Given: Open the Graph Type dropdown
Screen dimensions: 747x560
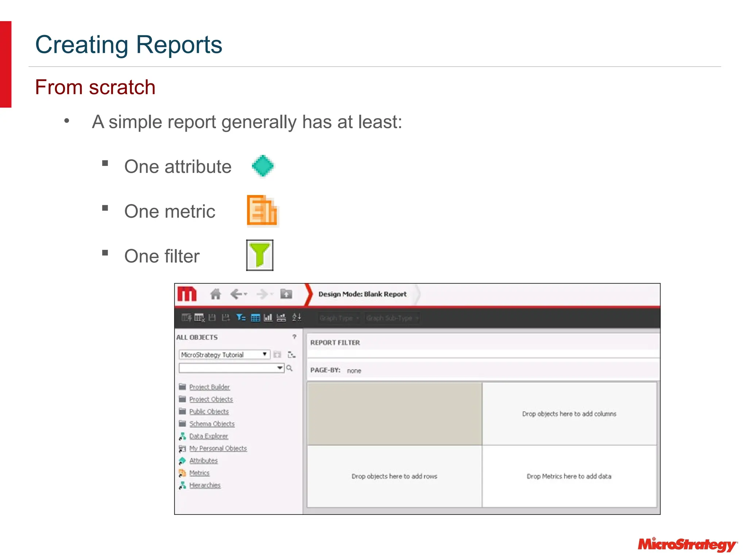Looking at the screenshot, I should (x=339, y=318).
